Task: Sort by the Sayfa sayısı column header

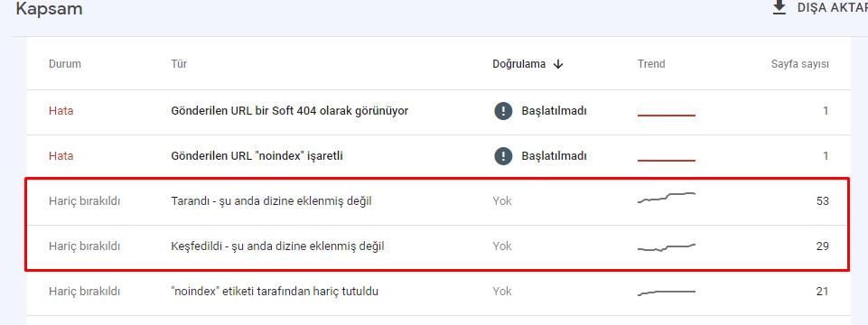Action: pos(800,64)
